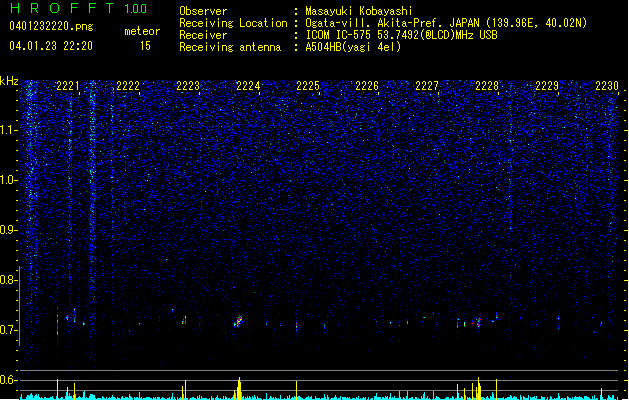629x400 pixels.
Task: Click the 0.8 kHz axis label
Action: 8,280
